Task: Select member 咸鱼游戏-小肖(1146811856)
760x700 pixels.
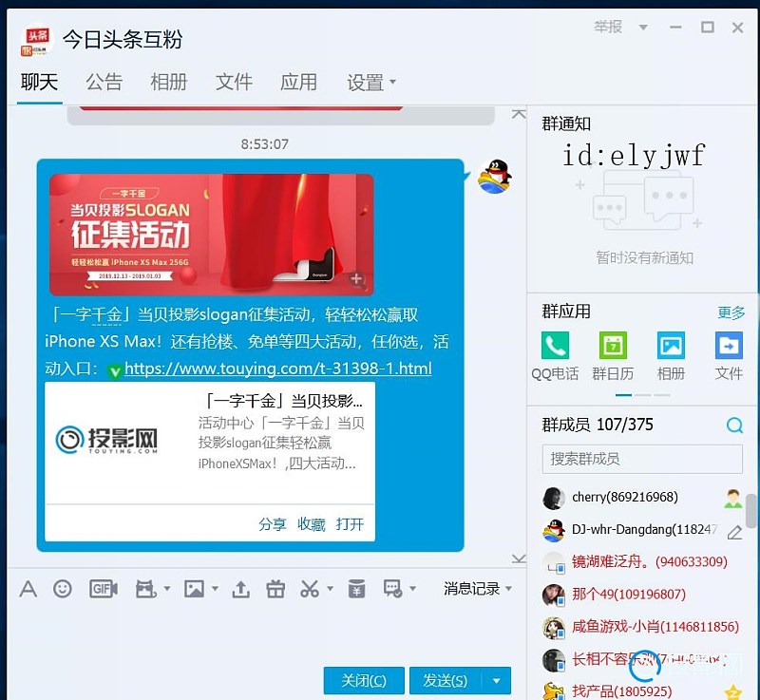Action: [x=642, y=627]
